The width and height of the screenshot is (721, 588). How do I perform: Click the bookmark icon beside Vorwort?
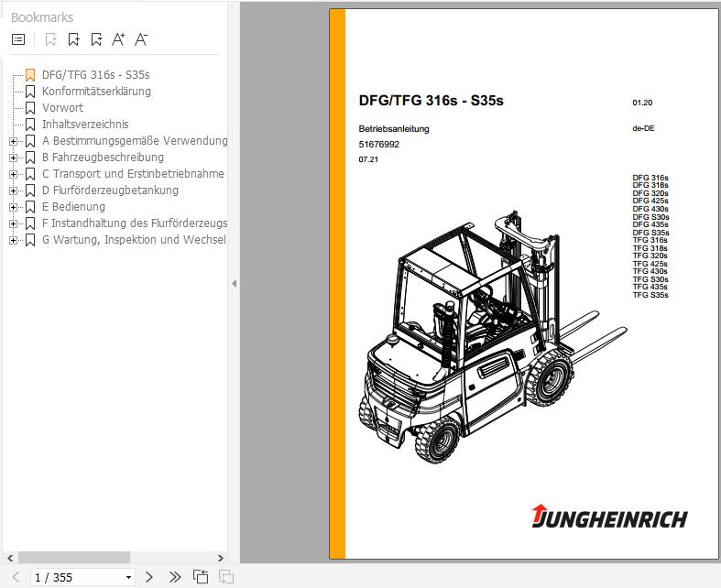click(30, 108)
